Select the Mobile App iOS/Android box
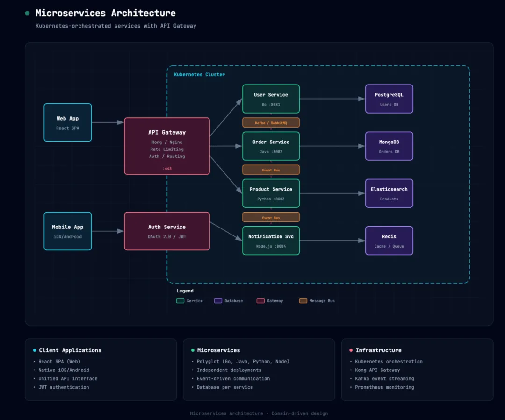This screenshot has width=505, height=420. tap(68, 231)
